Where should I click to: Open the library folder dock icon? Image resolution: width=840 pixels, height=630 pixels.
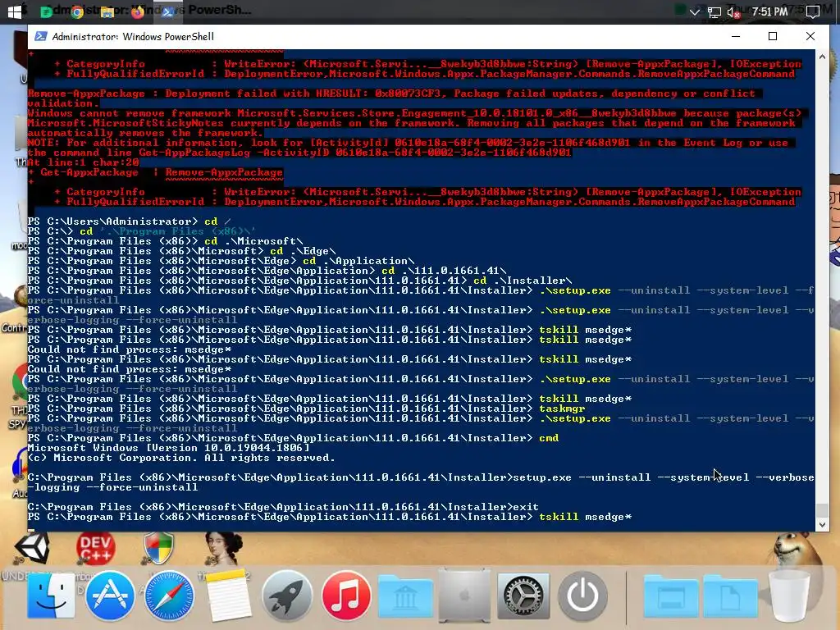pyautogui.click(x=405, y=596)
